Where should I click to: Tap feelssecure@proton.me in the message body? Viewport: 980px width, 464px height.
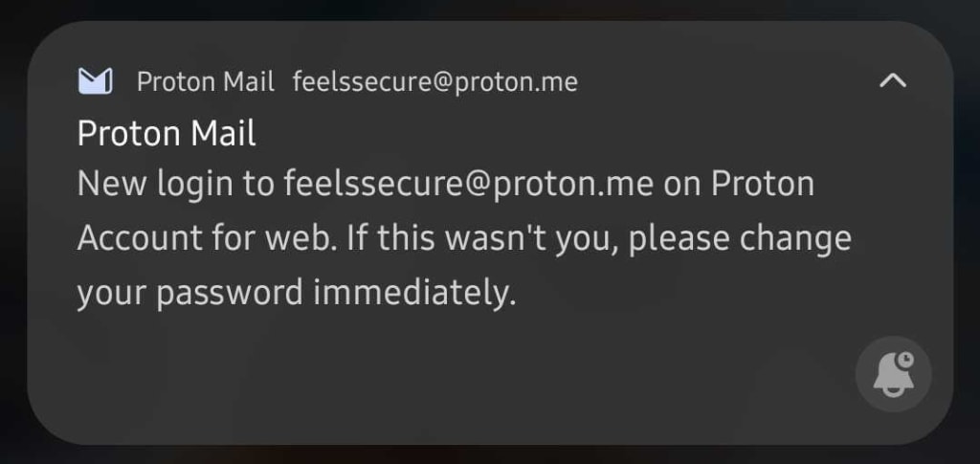[468, 184]
